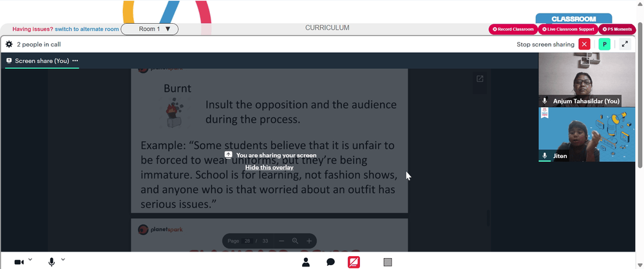
Task: Follow switch to alternate room link
Action: [x=87, y=29]
